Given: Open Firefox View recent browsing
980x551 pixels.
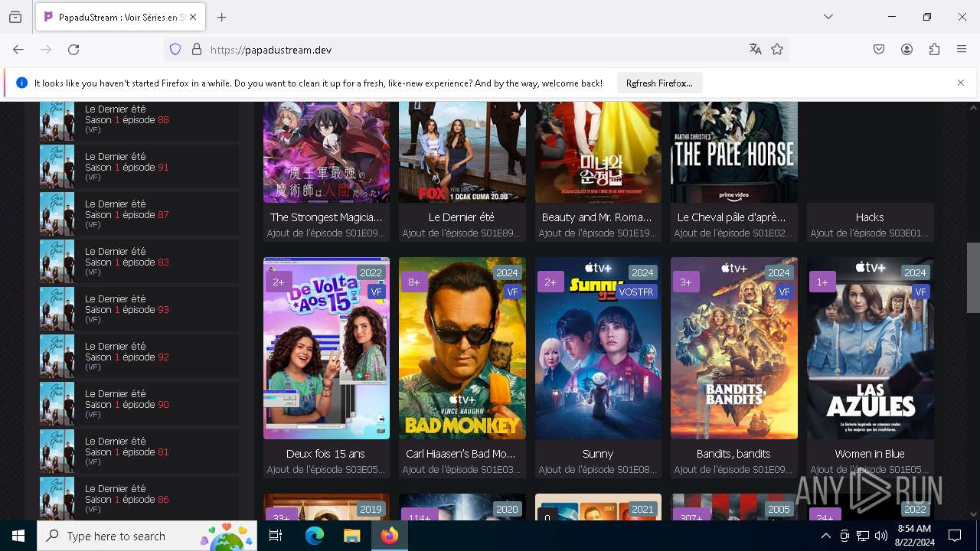Looking at the screenshot, I should click(15, 17).
